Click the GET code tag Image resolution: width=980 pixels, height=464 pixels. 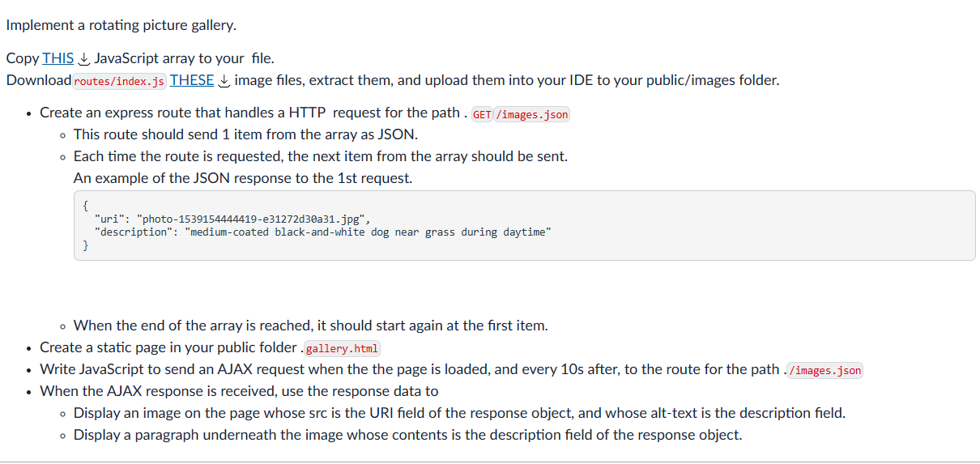[482, 114]
